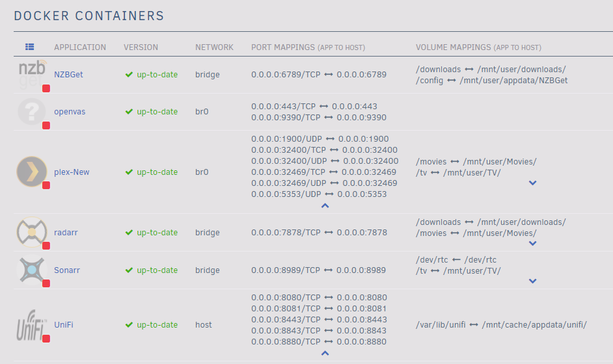Expand radarr volume mappings
Screen dimensions: 613x364
pos(532,243)
